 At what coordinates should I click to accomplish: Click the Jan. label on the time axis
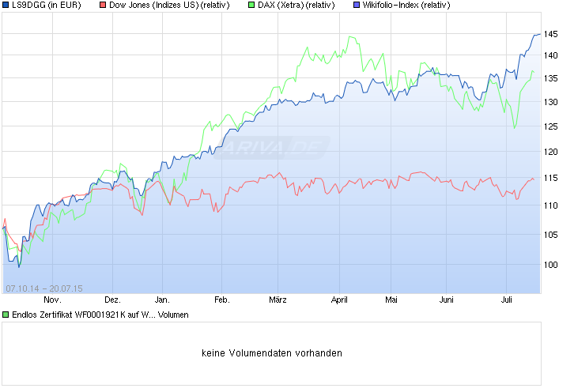162,300
